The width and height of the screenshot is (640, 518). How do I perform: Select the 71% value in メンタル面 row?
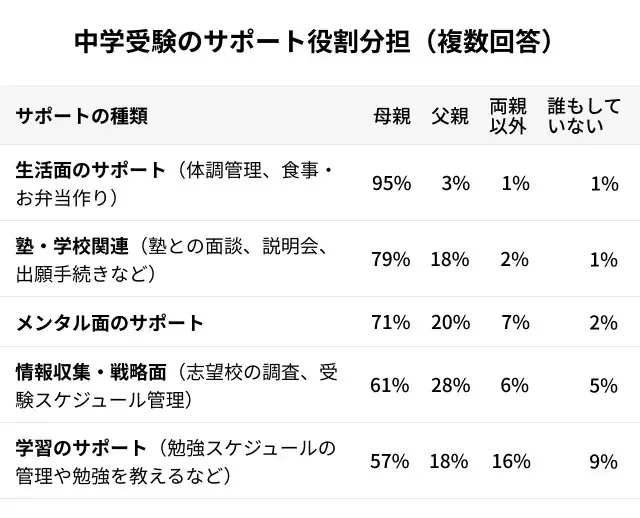pos(391,322)
